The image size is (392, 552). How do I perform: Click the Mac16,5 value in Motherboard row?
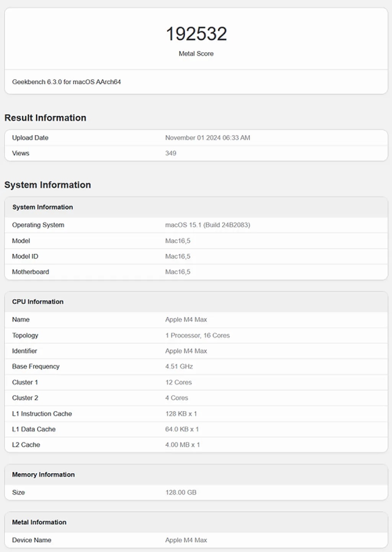(178, 272)
